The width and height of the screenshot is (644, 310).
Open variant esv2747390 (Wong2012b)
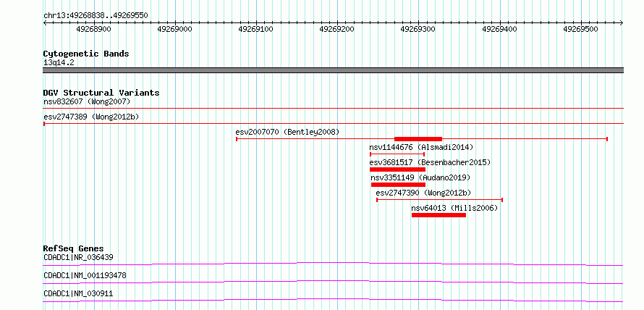coord(423,193)
